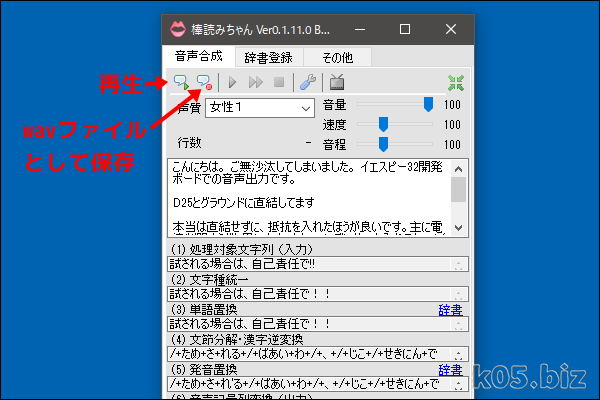Click the green collapse arrows icon
Screen dimensions: 600x400
(456, 83)
